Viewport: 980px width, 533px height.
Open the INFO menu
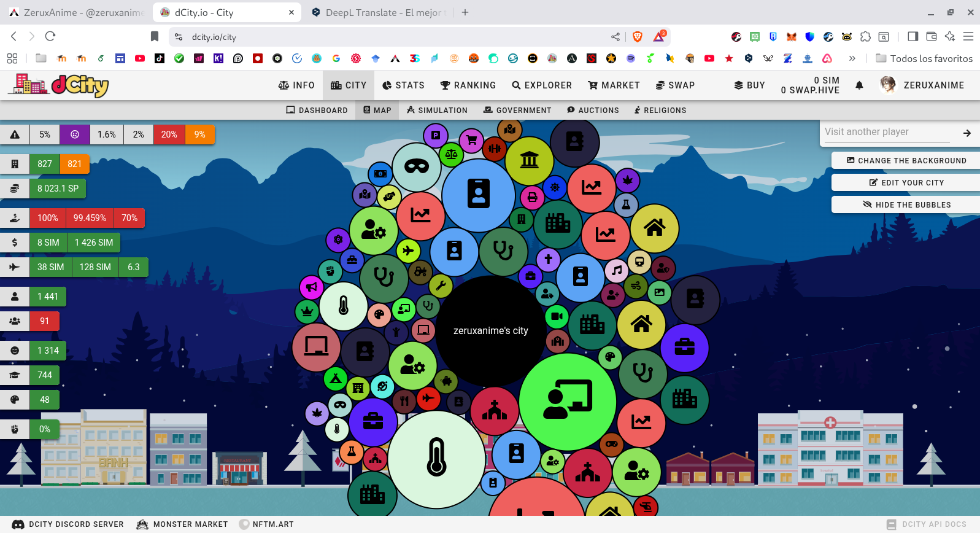pyautogui.click(x=296, y=85)
